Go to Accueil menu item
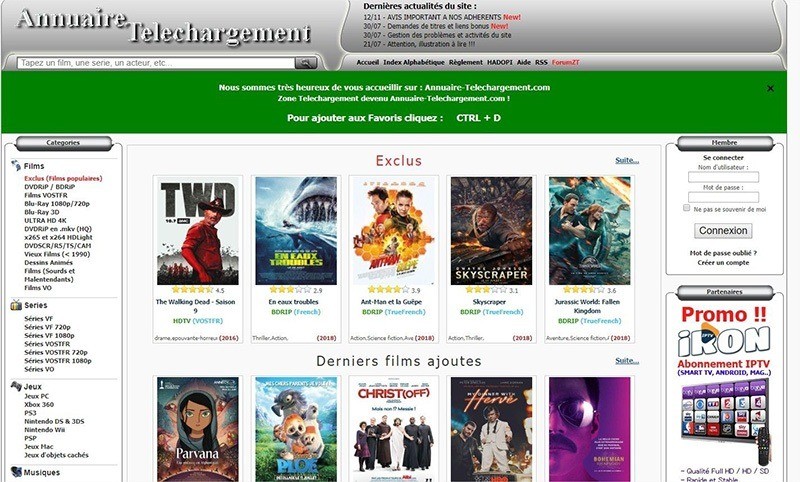Screen dimensions: 800x482 (367, 62)
